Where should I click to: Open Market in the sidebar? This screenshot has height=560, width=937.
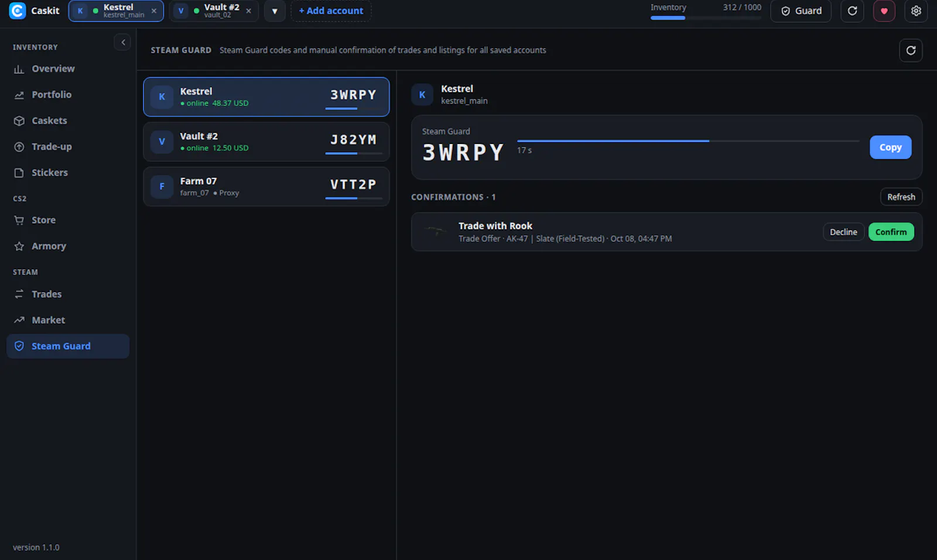68,320
